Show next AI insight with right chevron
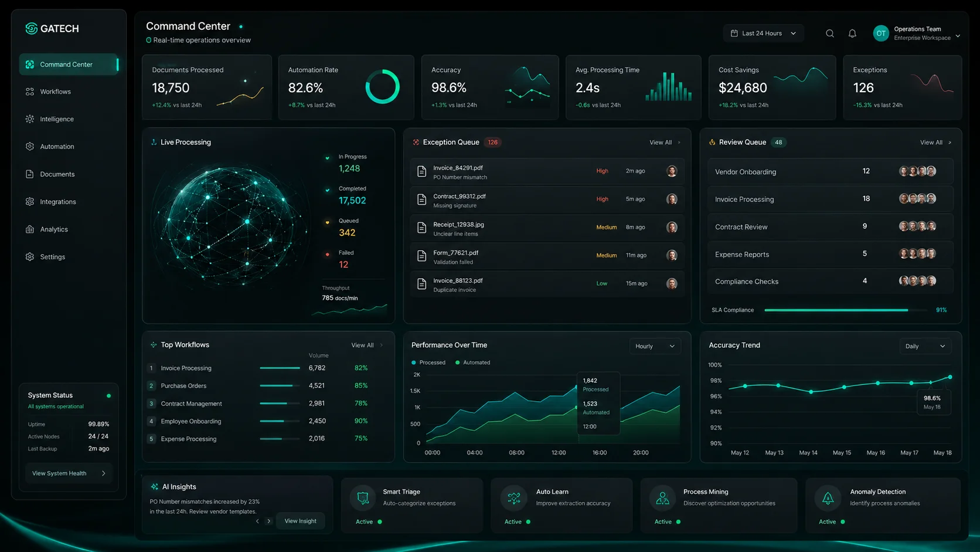 pos(269,521)
